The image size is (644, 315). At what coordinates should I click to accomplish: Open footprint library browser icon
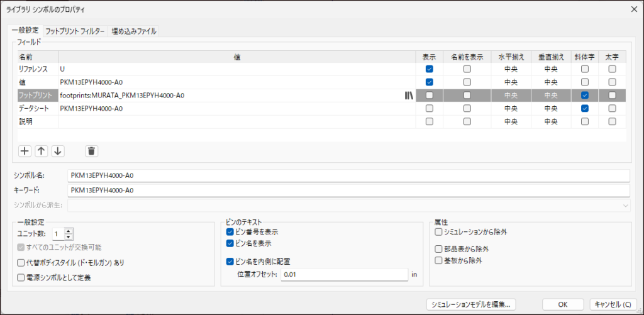[408, 96]
